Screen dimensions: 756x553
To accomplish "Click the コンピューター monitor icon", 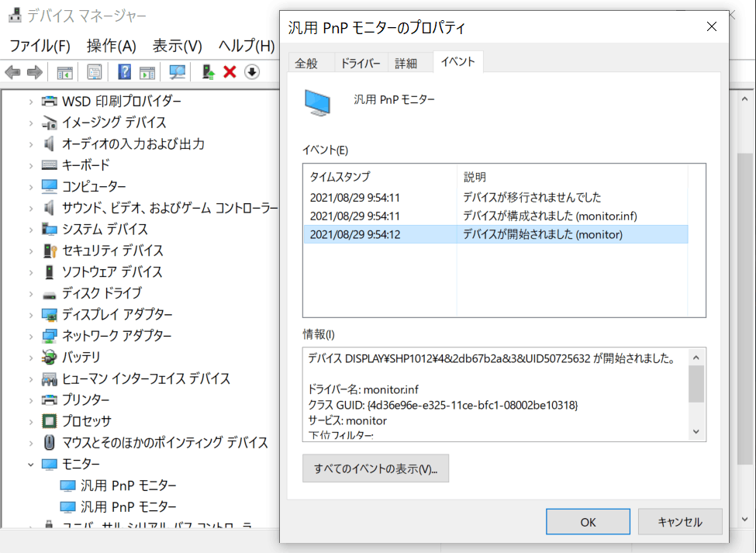I will point(49,186).
